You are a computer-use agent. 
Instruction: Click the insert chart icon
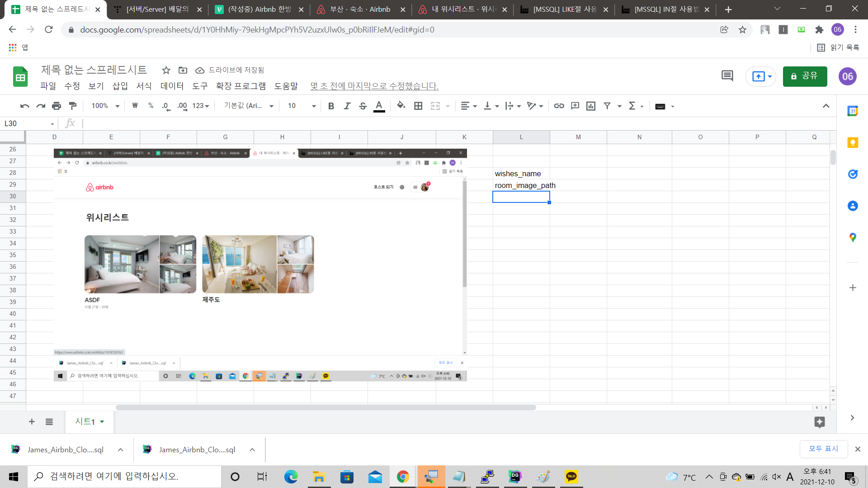tap(590, 106)
